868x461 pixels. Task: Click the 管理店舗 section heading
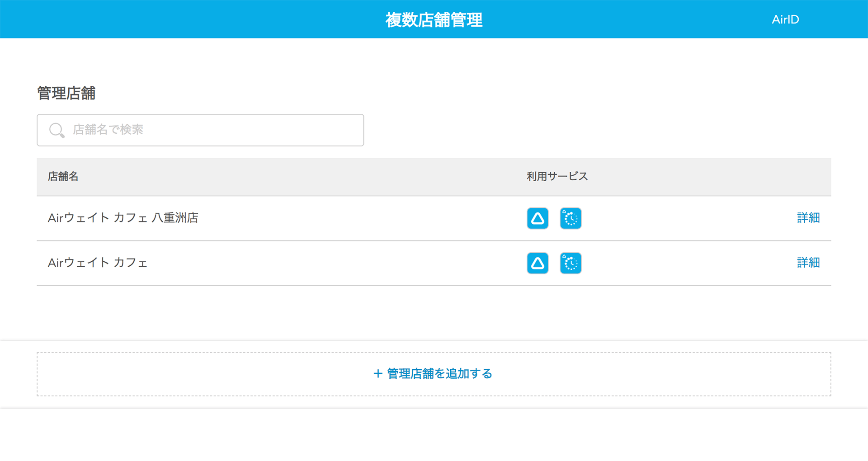[66, 94]
